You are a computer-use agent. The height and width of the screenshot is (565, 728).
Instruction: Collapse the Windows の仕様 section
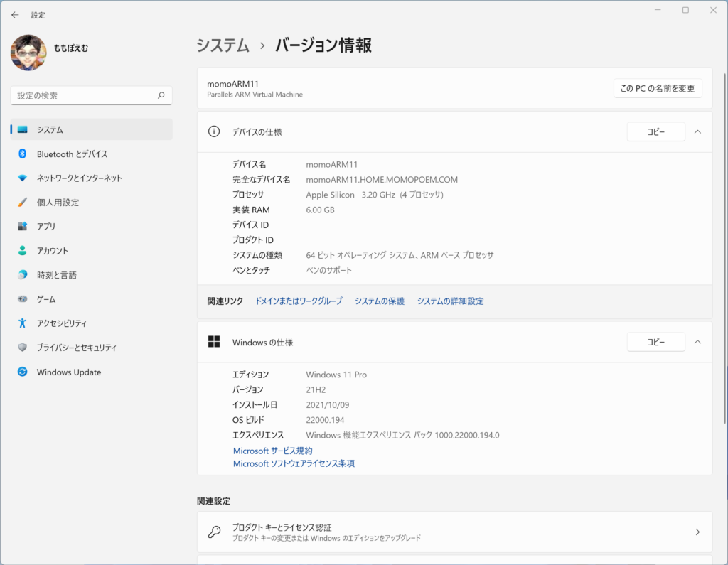pyautogui.click(x=697, y=342)
